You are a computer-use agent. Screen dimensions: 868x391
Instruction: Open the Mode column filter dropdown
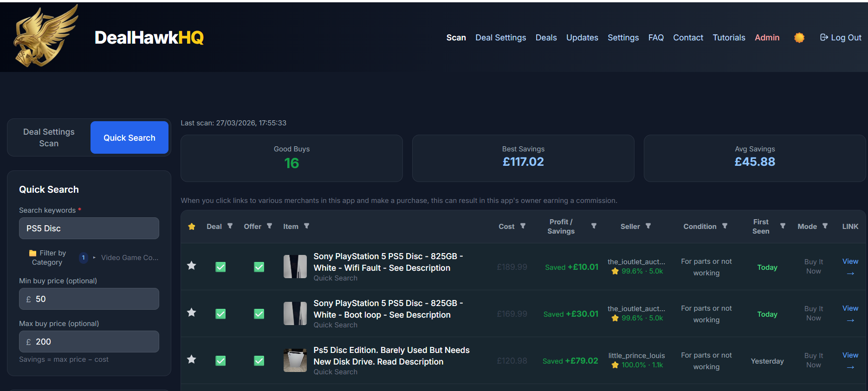tap(825, 226)
